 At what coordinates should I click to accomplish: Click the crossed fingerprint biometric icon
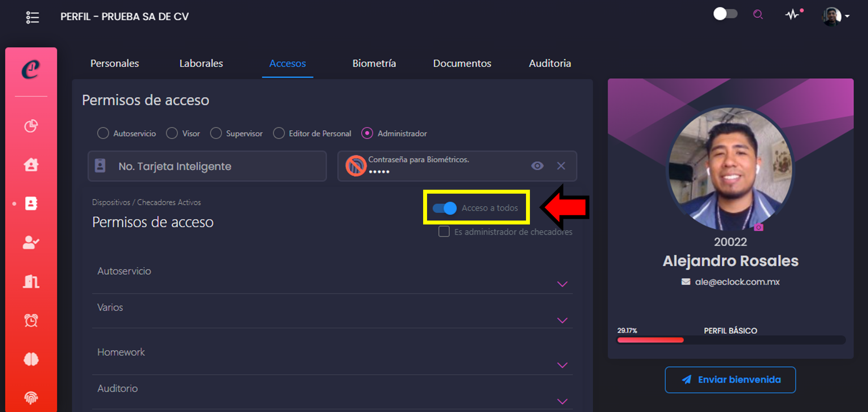click(x=356, y=166)
